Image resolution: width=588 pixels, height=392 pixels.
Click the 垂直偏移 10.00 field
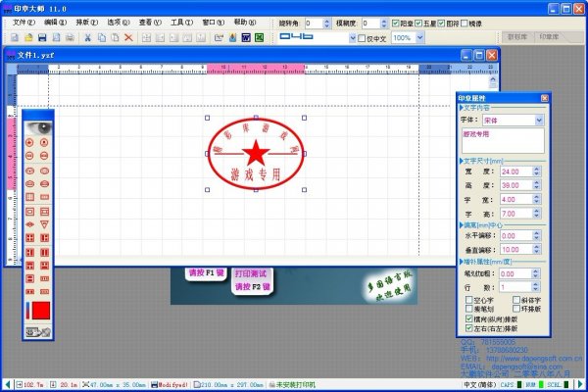tap(515, 250)
